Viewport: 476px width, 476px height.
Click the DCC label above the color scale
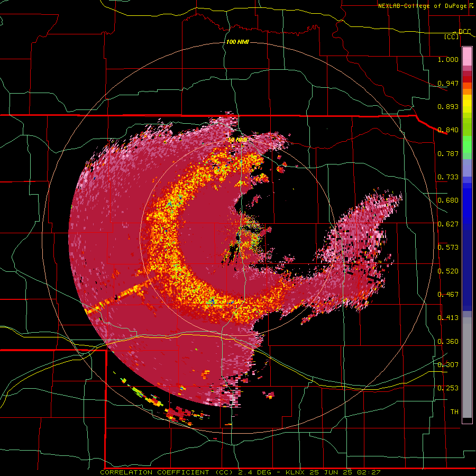[464, 31]
